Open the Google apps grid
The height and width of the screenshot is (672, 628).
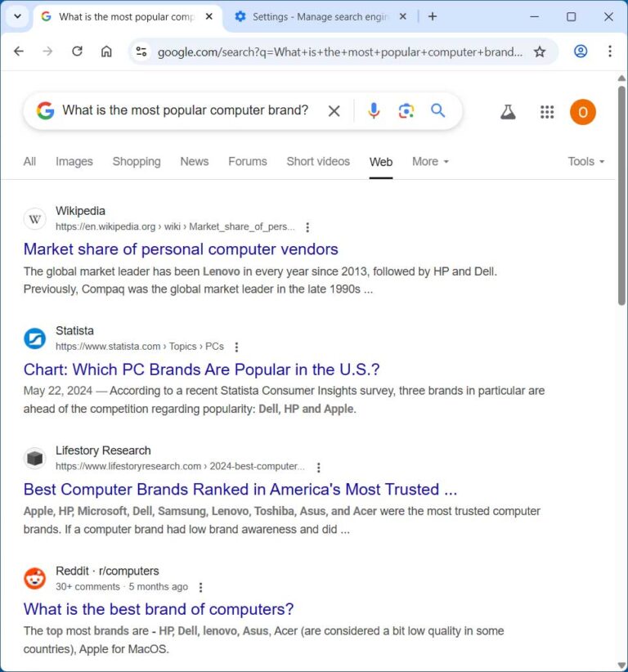[547, 112]
